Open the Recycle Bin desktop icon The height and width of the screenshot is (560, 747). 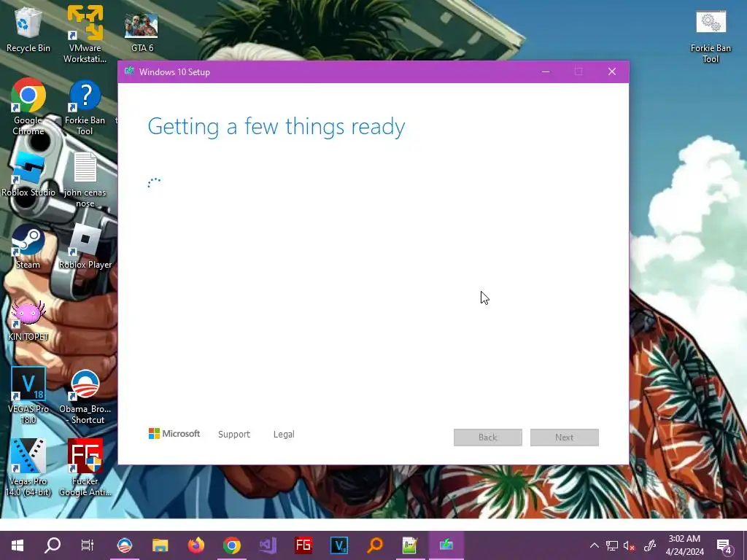pyautogui.click(x=28, y=29)
